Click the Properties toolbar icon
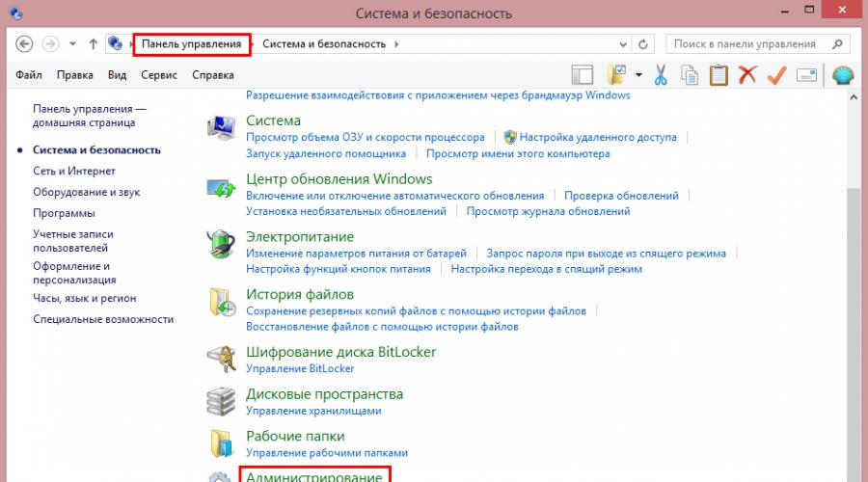Viewport: 868px width, 482px height. [x=806, y=74]
